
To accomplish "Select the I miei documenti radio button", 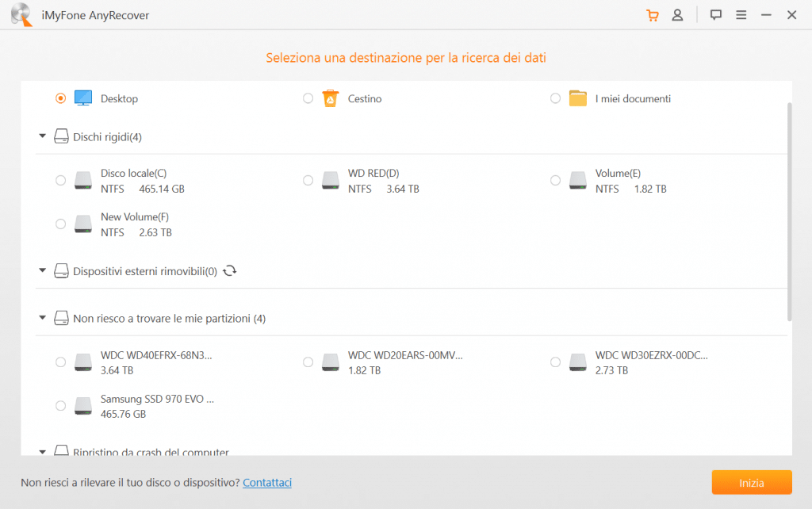I will pos(555,98).
